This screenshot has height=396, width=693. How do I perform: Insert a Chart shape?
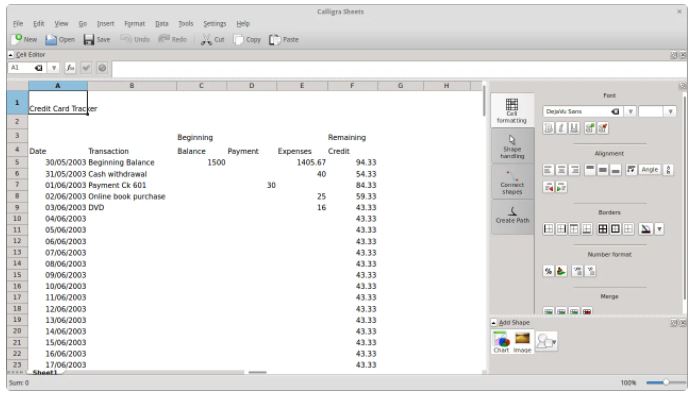coord(501,342)
